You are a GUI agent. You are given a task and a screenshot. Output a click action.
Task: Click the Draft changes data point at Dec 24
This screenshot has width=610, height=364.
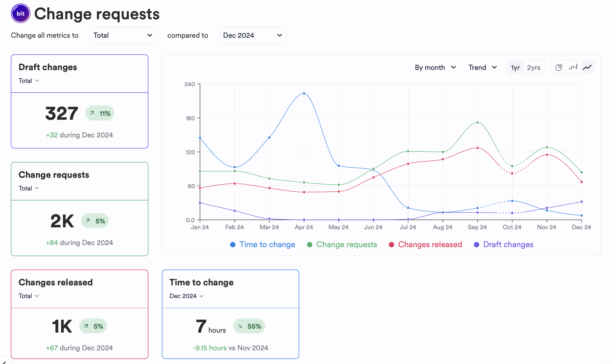point(581,202)
